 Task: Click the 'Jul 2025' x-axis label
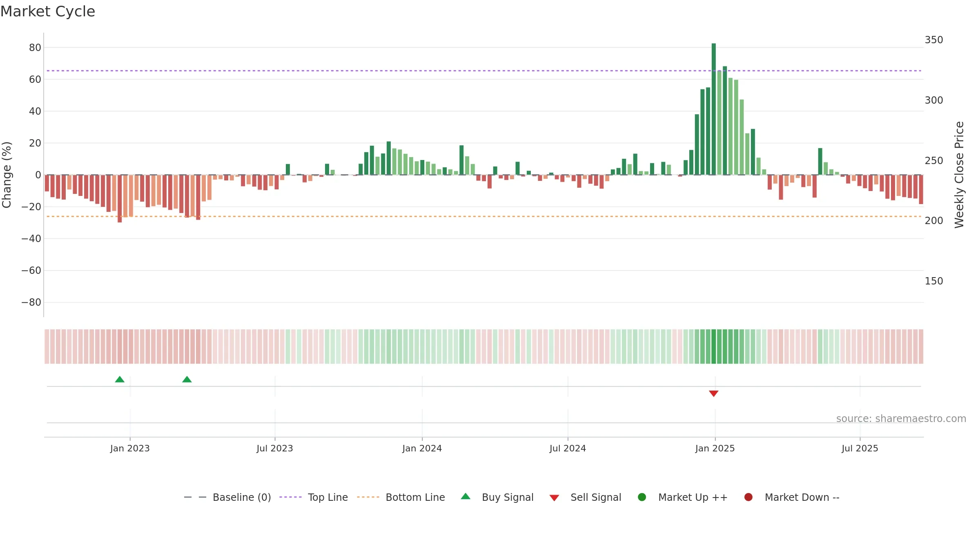coord(860,449)
